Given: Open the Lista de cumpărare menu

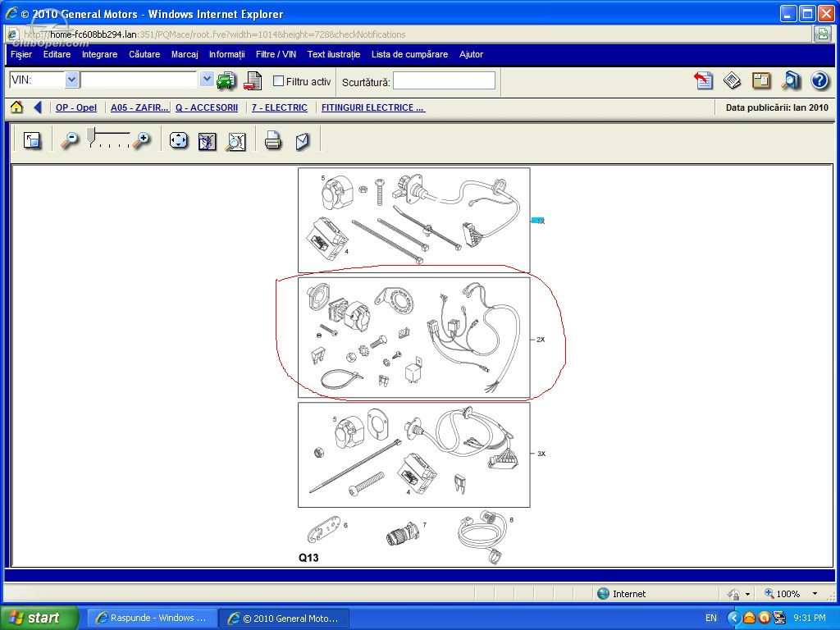Looking at the screenshot, I should pyautogui.click(x=410, y=54).
